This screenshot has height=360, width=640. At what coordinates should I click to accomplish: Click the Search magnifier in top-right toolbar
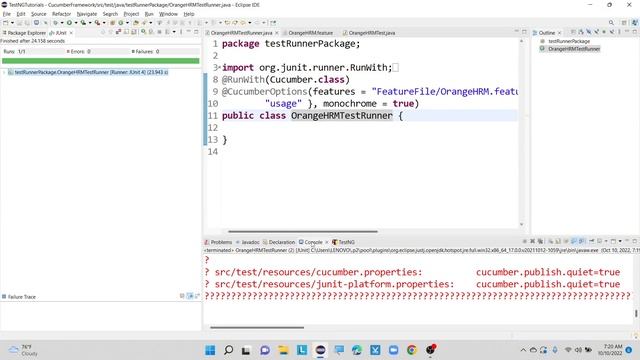pyautogui.click(x=611, y=22)
